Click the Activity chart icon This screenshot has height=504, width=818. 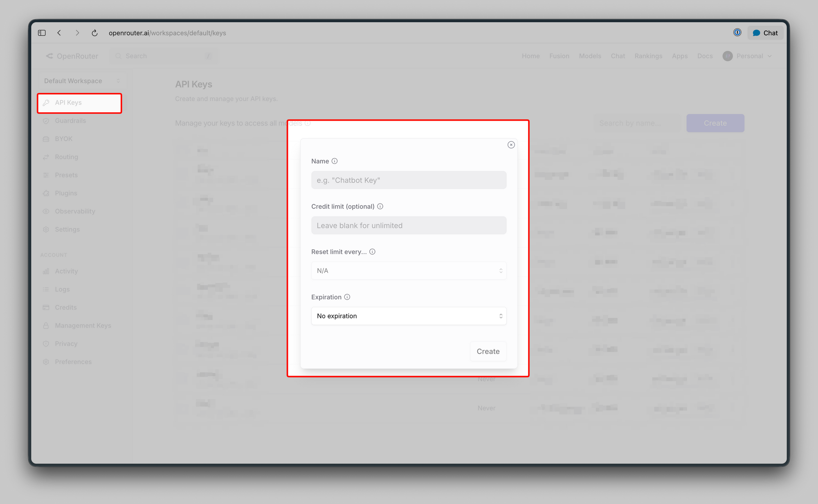[46, 271]
